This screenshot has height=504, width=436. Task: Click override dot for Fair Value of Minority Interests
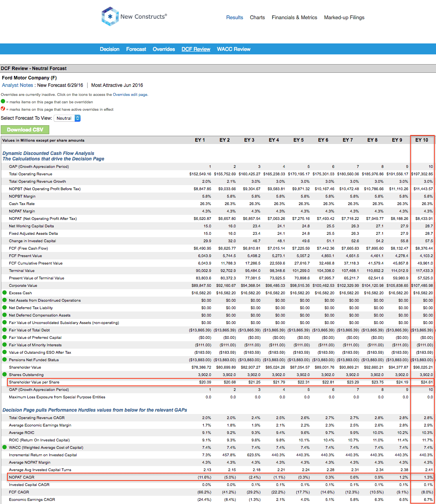coord(4,345)
